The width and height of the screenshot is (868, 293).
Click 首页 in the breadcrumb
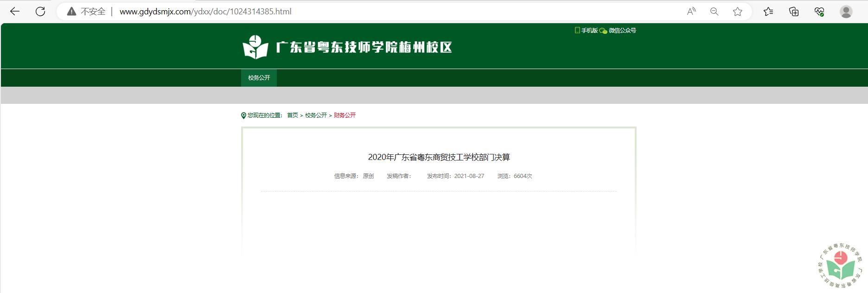tap(293, 115)
